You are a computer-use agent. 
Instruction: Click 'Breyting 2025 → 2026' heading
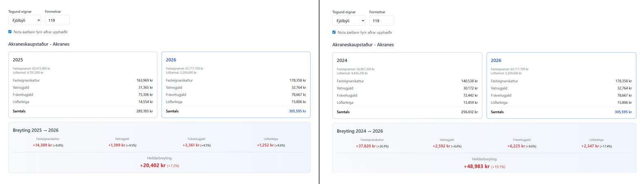(36, 130)
